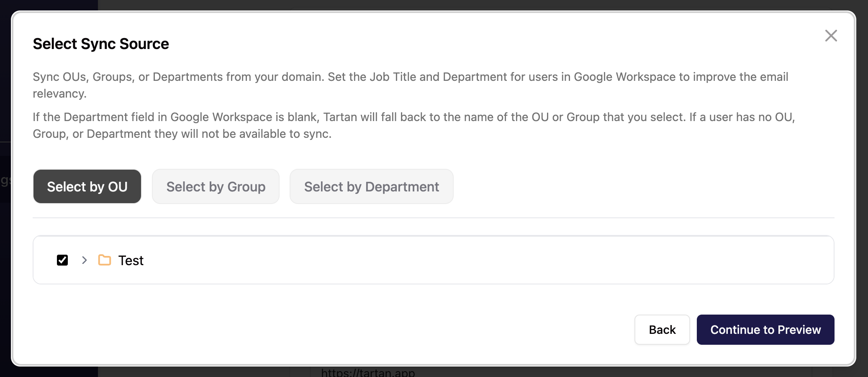Close the Select Sync Source dialog

coord(831,36)
